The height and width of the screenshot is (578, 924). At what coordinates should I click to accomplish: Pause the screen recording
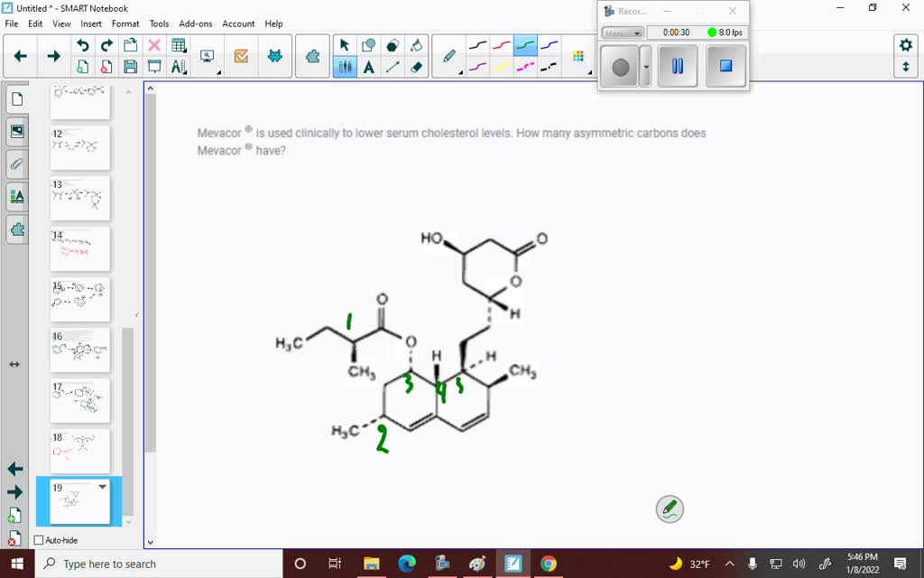pyautogui.click(x=678, y=67)
